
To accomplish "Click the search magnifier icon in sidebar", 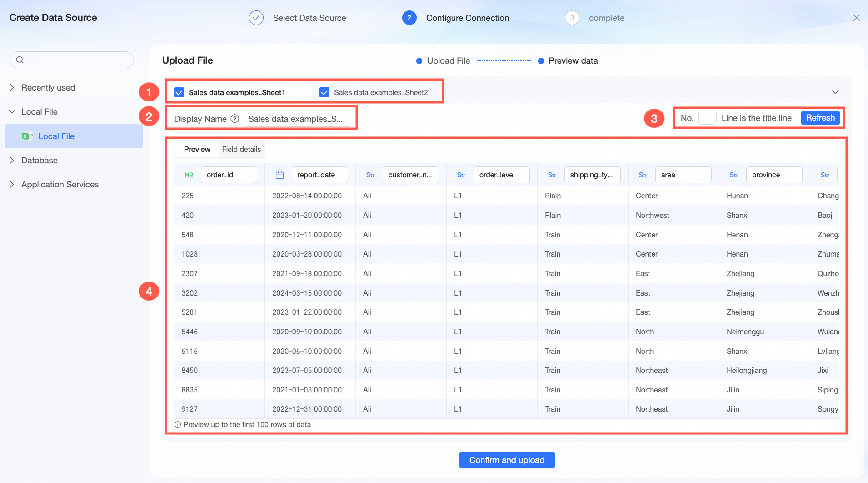I will 20,60.
